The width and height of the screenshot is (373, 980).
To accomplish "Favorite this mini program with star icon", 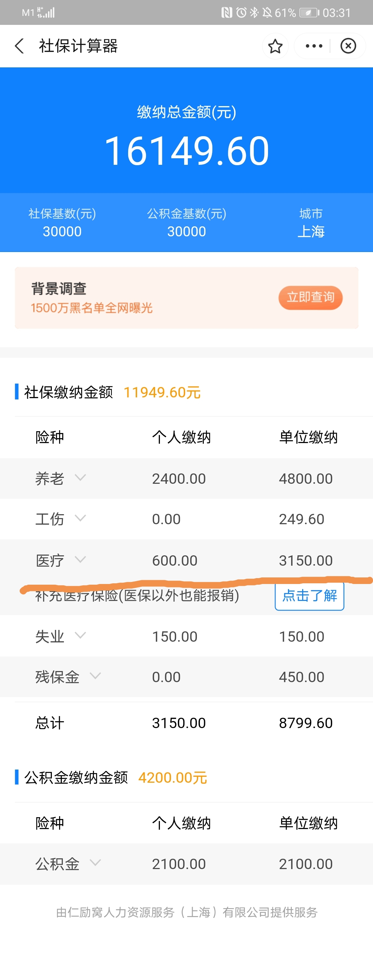I will (x=275, y=46).
